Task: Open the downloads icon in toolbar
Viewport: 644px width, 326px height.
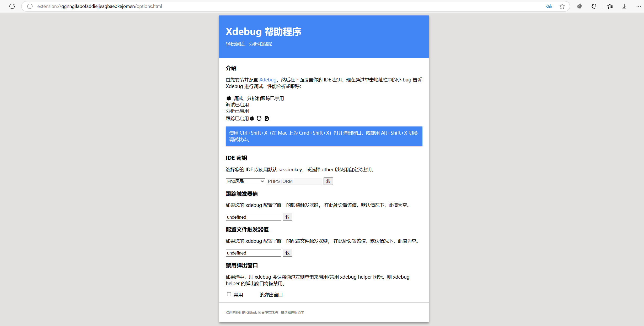Action: [x=624, y=6]
